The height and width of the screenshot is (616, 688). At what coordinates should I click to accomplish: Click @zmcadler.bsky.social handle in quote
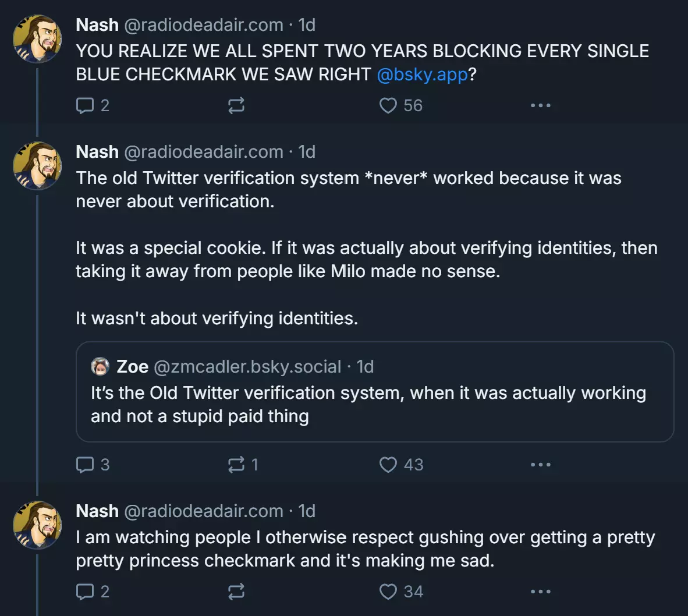[x=247, y=367]
